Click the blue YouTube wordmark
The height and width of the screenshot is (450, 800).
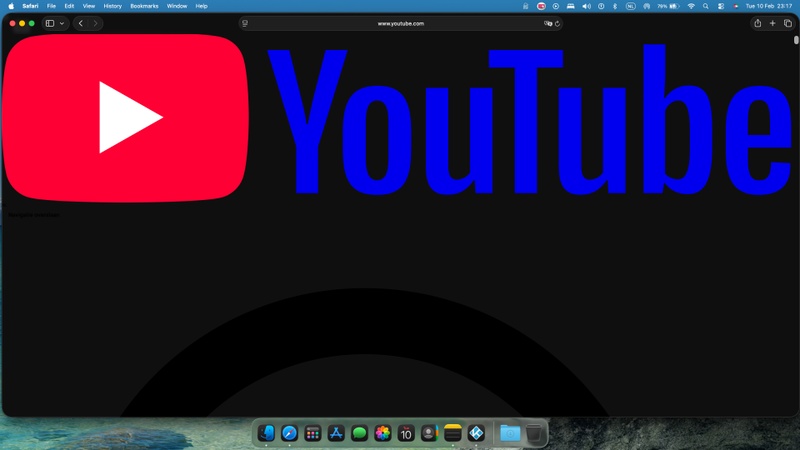[530, 120]
